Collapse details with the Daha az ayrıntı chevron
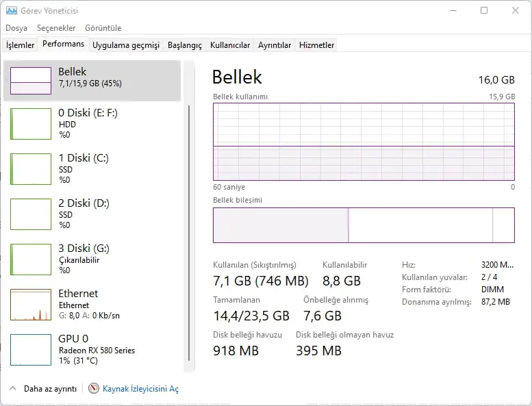This screenshot has height=406, width=532. tap(13, 388)
